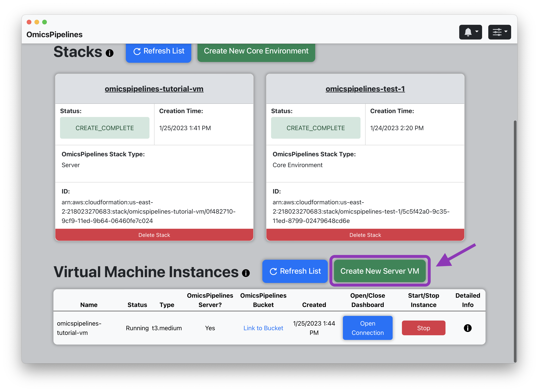Click the OmicsPipelines app title
The width and height of the screenshot is (539, 392).
(x=54, y=34)
